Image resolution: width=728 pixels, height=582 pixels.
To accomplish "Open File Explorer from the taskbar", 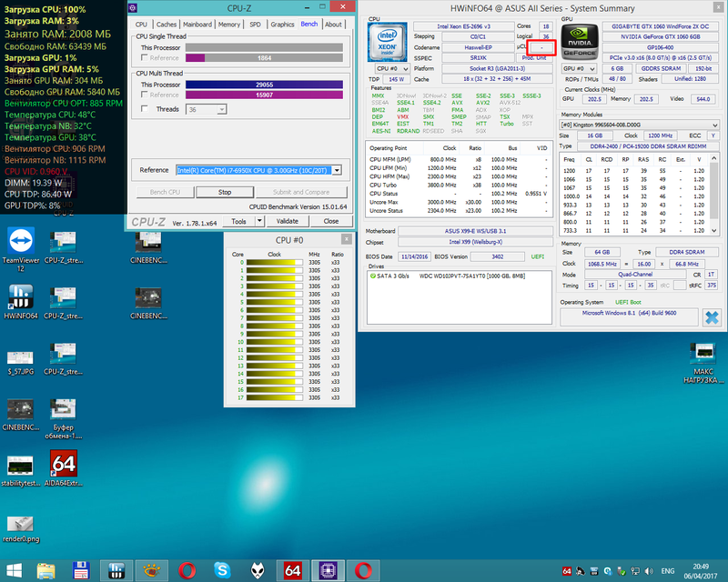I will [46, 571].
